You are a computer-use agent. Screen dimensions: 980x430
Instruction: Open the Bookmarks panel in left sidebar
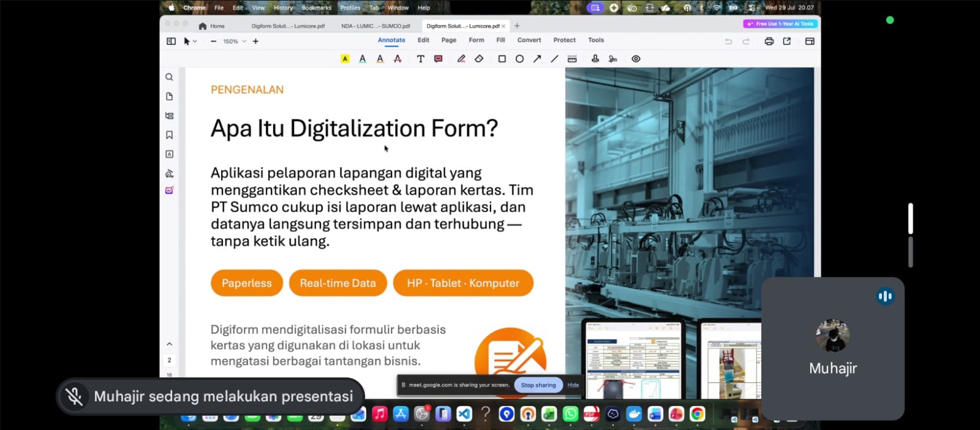pos(169,135)
